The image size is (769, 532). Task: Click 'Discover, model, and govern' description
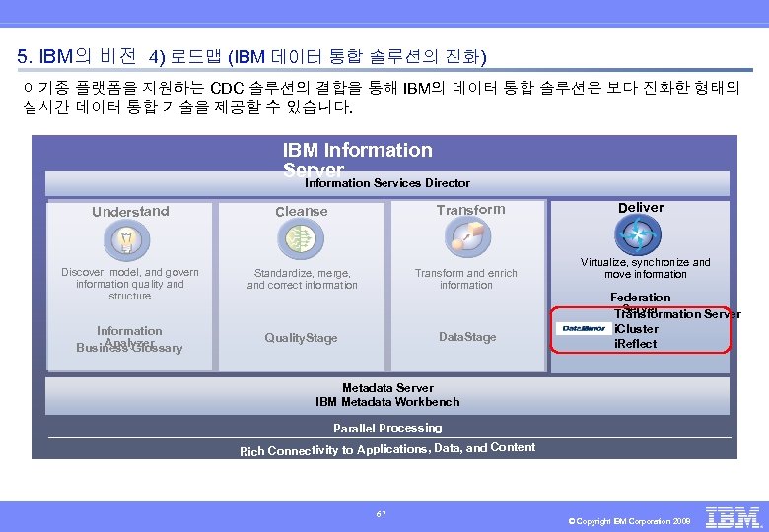point(130,284)
